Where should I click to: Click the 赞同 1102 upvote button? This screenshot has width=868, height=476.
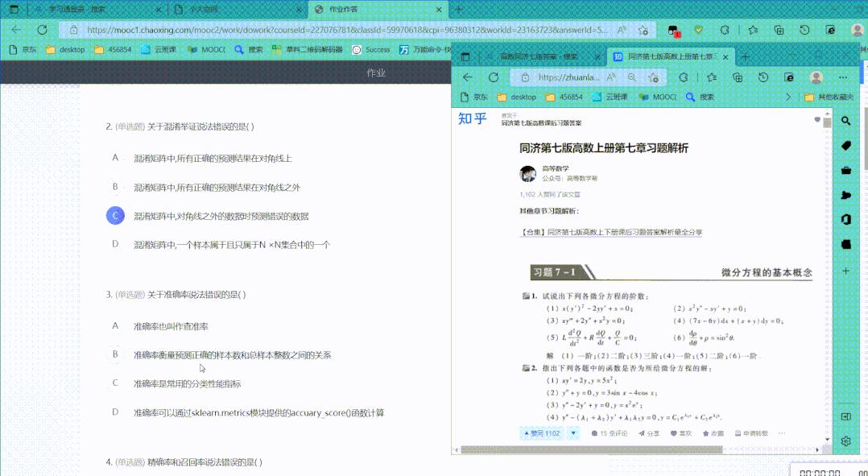pos(542,433)
